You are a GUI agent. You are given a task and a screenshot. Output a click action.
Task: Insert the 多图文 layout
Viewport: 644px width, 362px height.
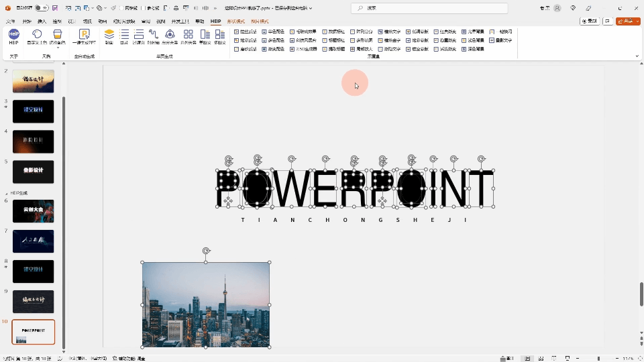[x=220, y=36]
